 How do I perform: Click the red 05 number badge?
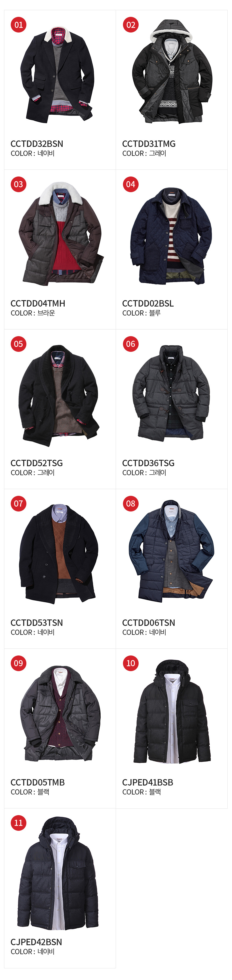click(19, 344)
